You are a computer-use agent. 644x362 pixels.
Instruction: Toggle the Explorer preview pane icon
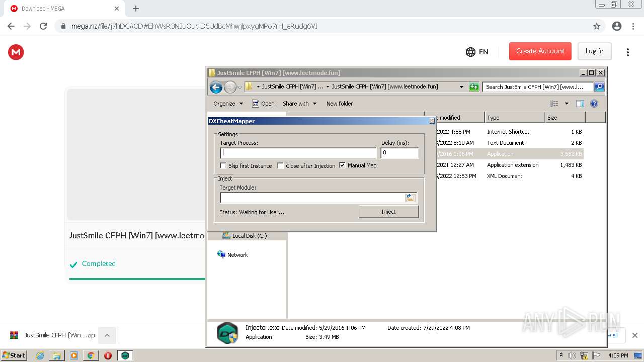click(580, 104)
